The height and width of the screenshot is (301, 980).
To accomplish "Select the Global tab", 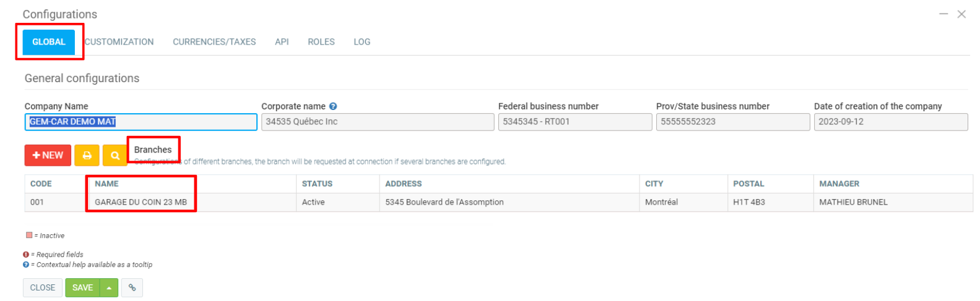I will click(49, 42).
